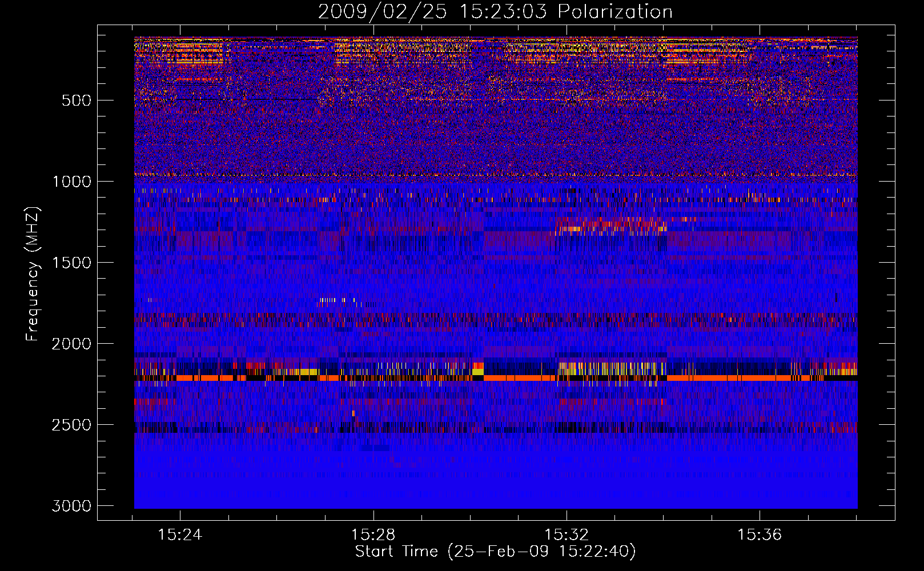
Task: Click the 'Frequency (MHZ)' axis label
Action: tap(33, 274)
